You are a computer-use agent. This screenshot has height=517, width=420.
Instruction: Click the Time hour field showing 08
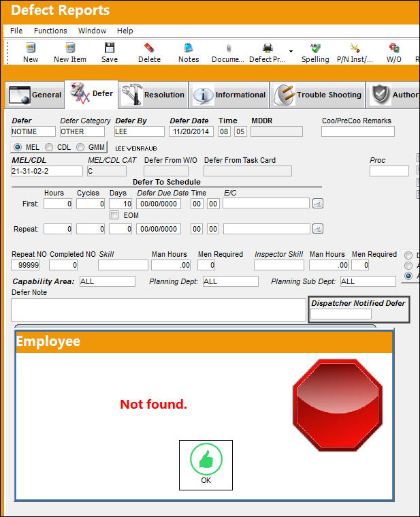pos(224,131)
